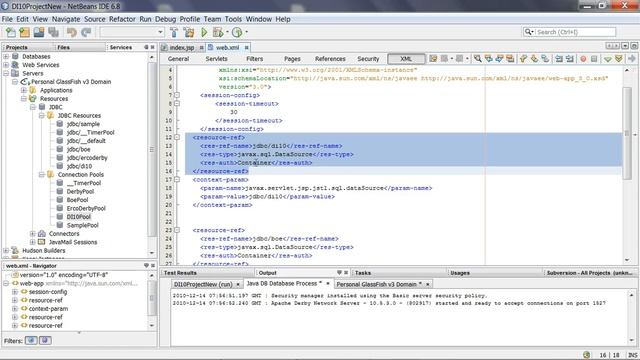Open the Tools menu

coord(233,19)
